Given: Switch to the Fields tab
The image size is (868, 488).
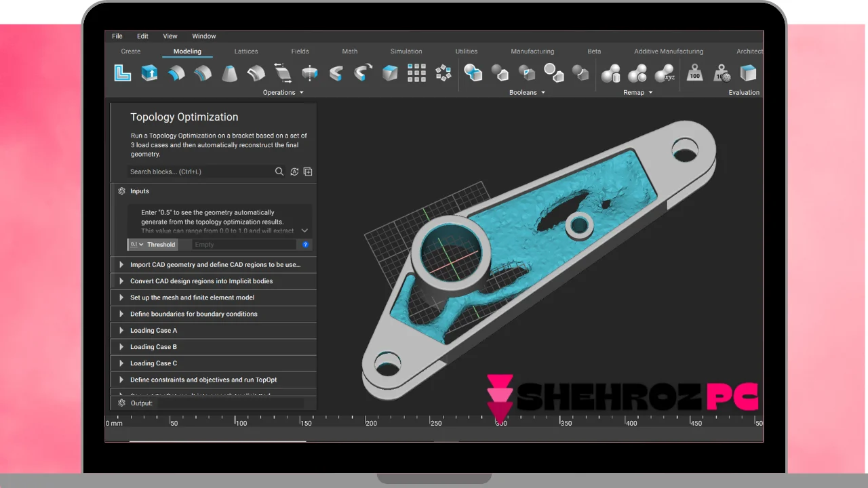Looking at the screenshot, I should (300, 52).
